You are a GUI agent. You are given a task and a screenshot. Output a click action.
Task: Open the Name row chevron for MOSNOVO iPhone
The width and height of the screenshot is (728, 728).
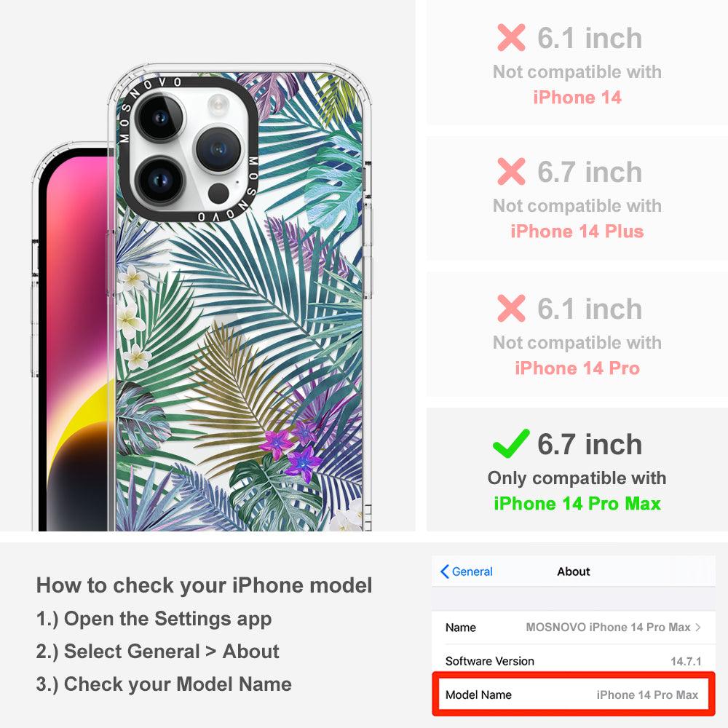point(698,628)
